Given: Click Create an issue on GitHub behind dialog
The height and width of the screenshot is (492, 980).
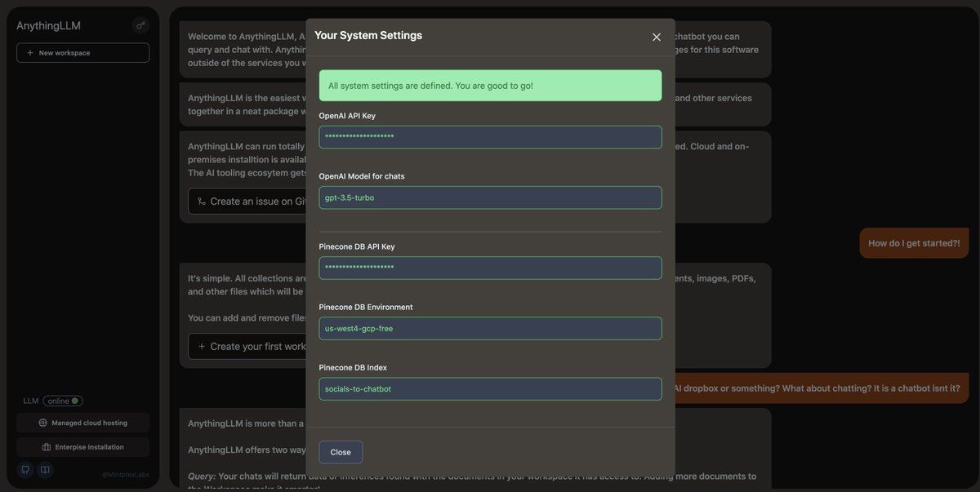Looking at the screenshot, I should pos(247,202).
